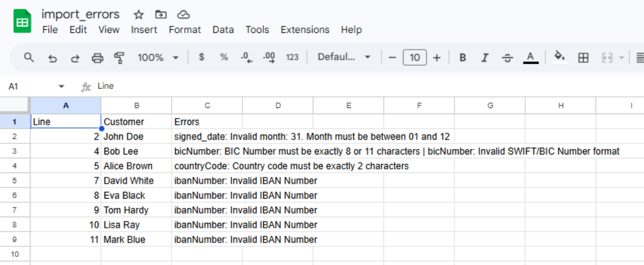Click the formula bar containing Line

pyautogui.click(x=370, y=86)
